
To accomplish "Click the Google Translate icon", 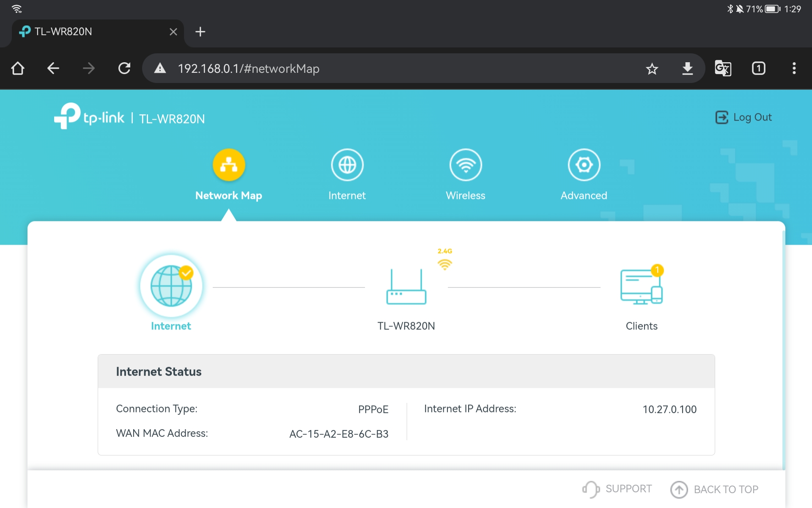I will 723,69.
